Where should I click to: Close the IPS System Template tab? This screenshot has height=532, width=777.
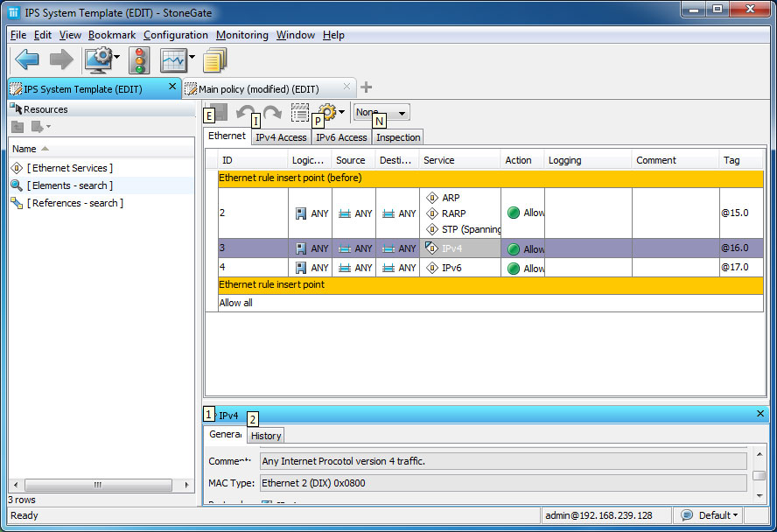pyautogui.click(x=172, y=87)
